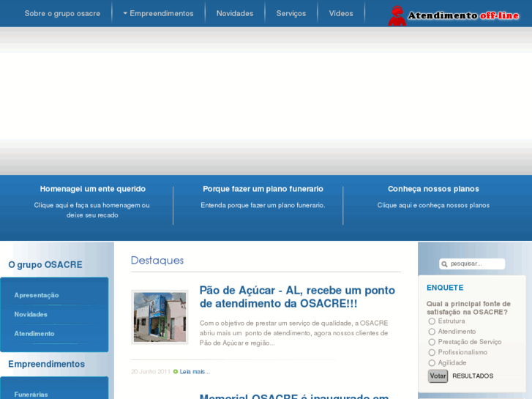Open the Pão de Açúcar building thumbnail
This screenshot has height=399, width=532.
click(160, 317)
